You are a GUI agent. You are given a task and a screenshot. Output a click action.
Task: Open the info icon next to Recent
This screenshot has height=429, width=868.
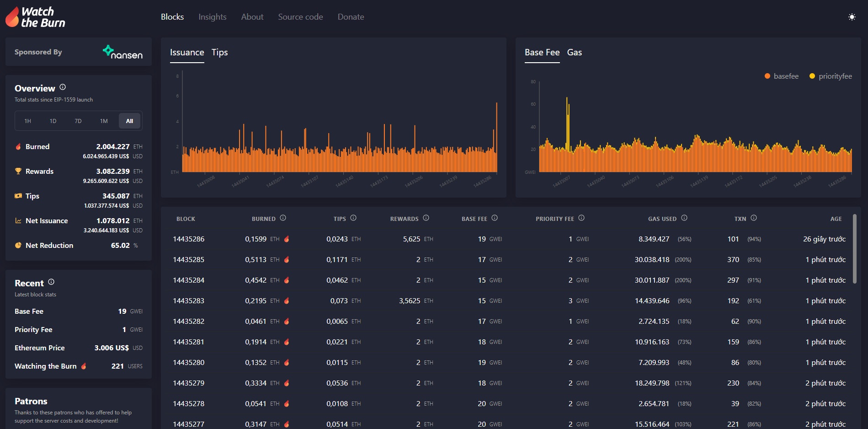pos(51,282)
